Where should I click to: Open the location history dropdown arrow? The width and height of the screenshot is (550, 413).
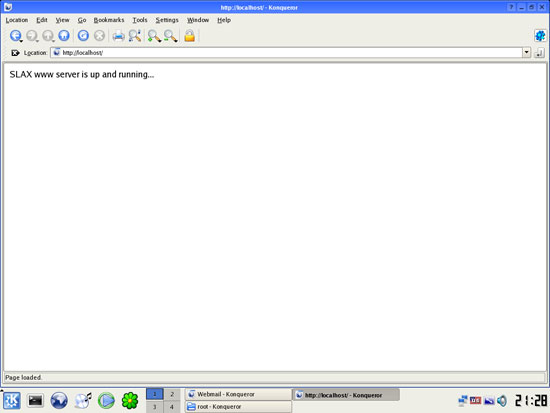[x=526, y=53]
